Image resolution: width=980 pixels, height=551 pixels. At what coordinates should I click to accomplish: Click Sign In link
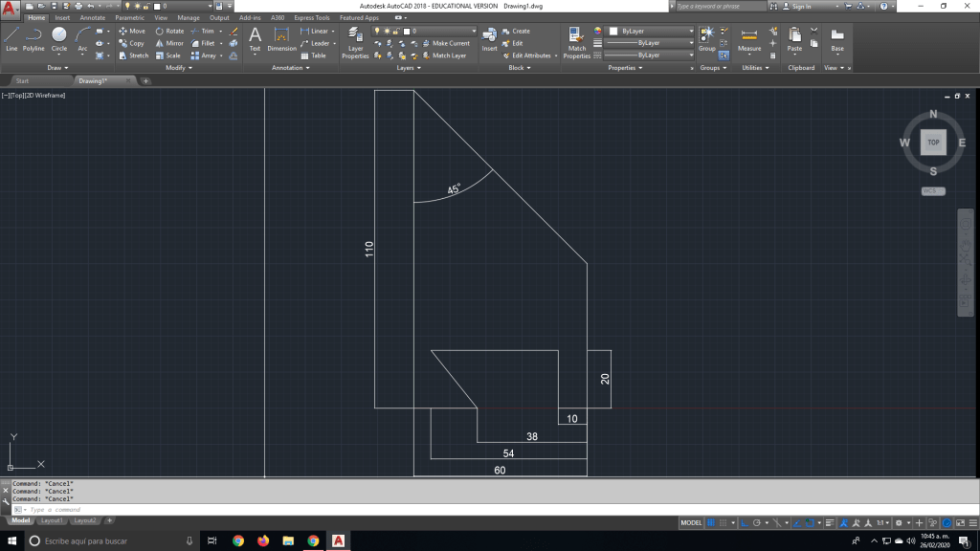[x=800, y=6]
